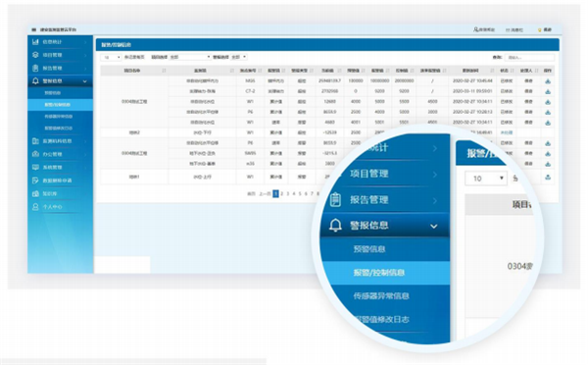Click the user account icon in top bar
Screen dimensions: 588x365
pos(475,29)
